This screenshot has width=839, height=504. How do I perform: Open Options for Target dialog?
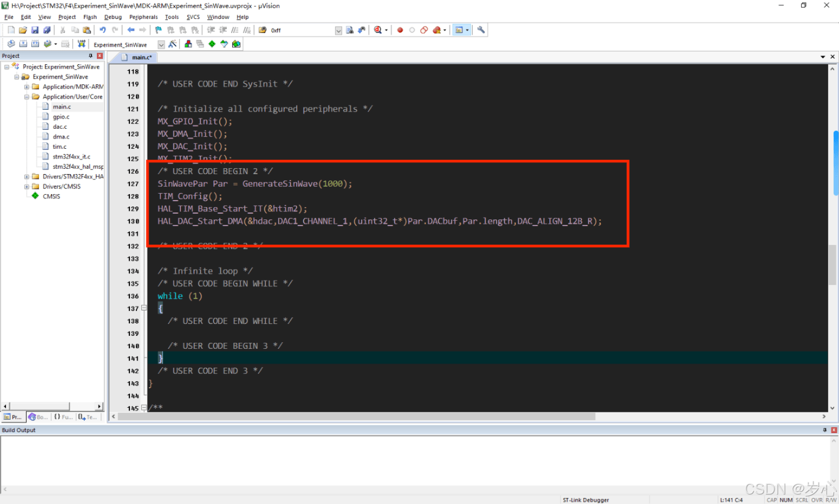[173, 43]
